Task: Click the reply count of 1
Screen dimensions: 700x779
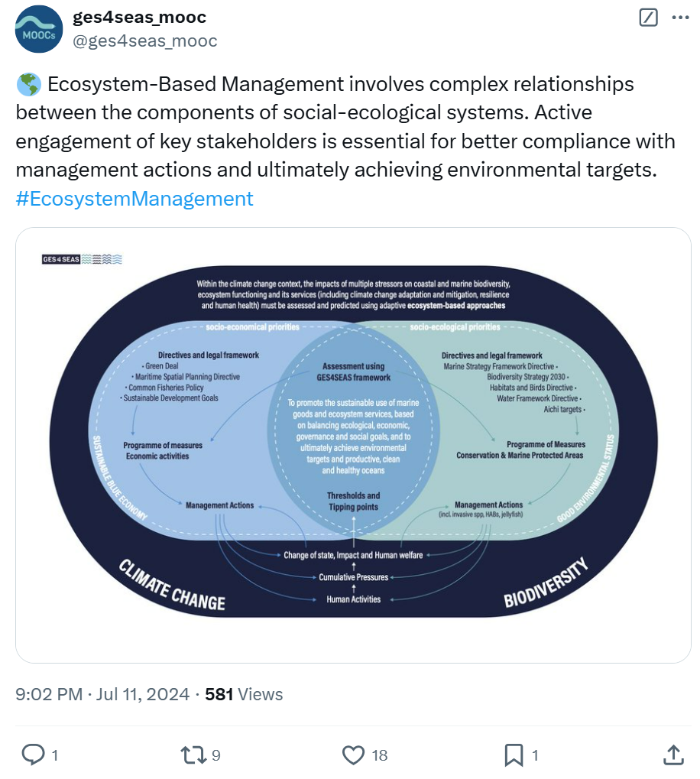Action: click(x=53, y=755)
